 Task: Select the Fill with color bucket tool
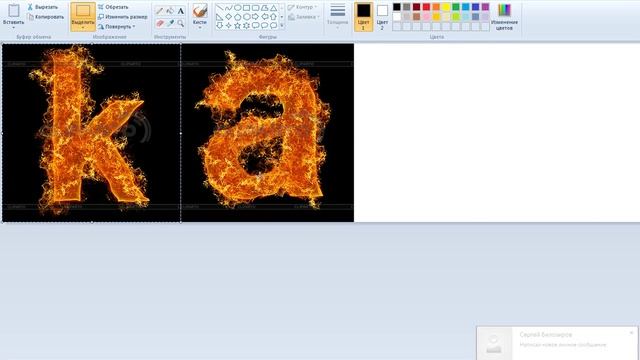pos(170,11)
